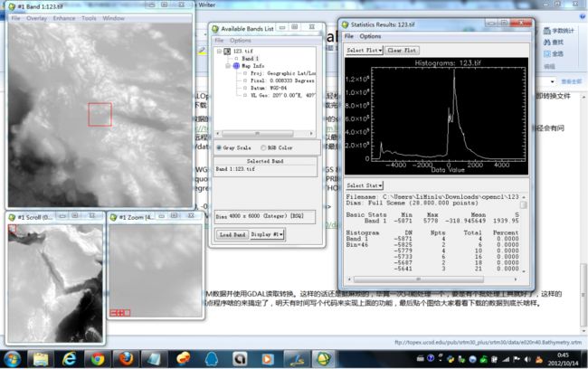Screen dimensions: 588x369
Task: Open Enhance menu in display window
Action: coord(64,18)
